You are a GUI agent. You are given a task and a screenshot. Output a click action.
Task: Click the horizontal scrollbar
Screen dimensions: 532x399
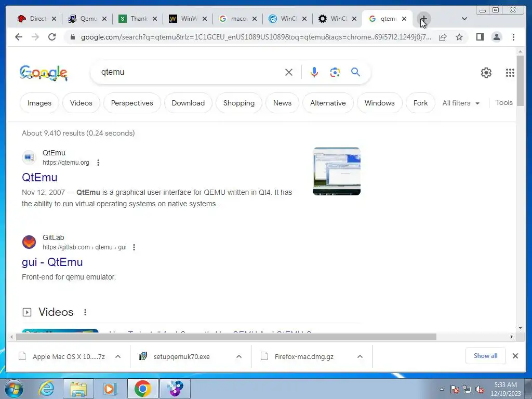(x=227, y=337)
